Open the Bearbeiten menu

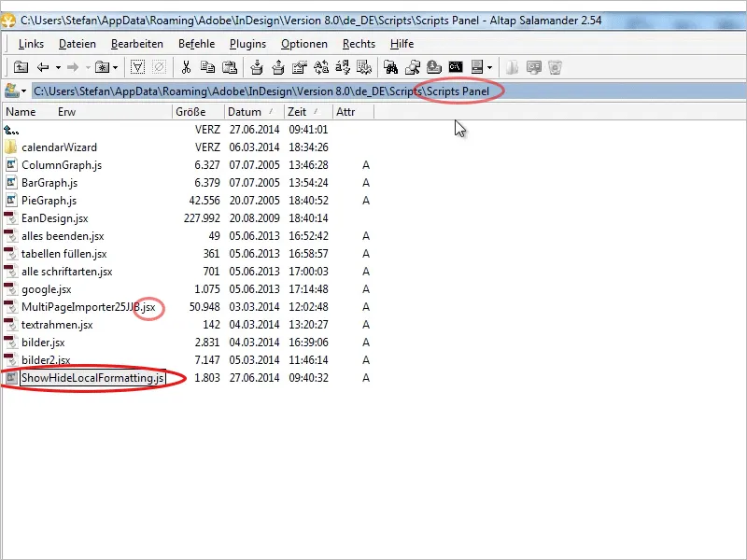click(137, 44)
